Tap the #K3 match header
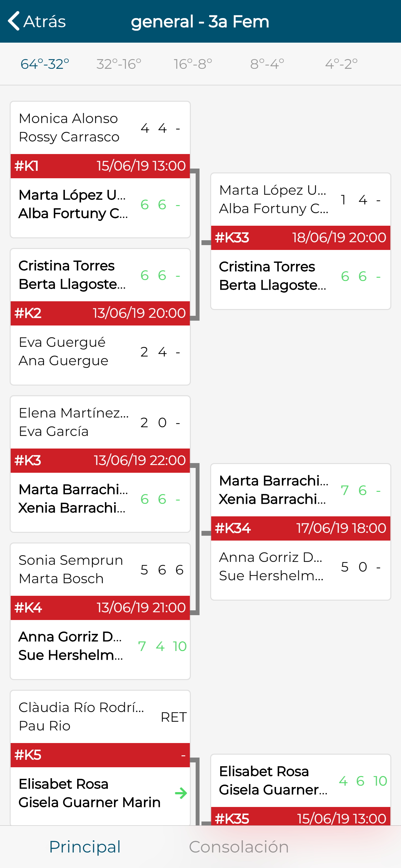The height and width of the screenshot is (868, 401). point(100,460)
